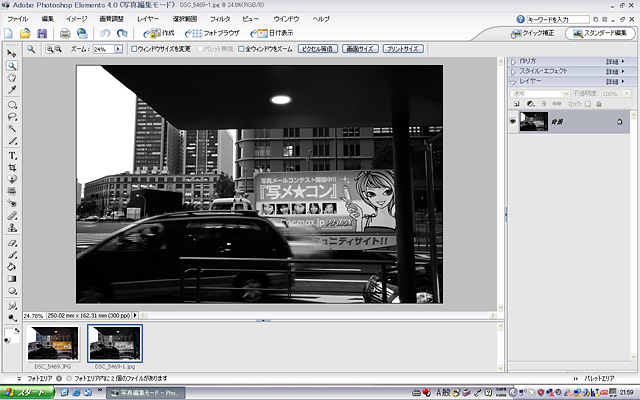Image resolution: width=640 pixels, height=400 pixels.
Task: Select the Ellipse shape tool
Action: click(12, 291)
